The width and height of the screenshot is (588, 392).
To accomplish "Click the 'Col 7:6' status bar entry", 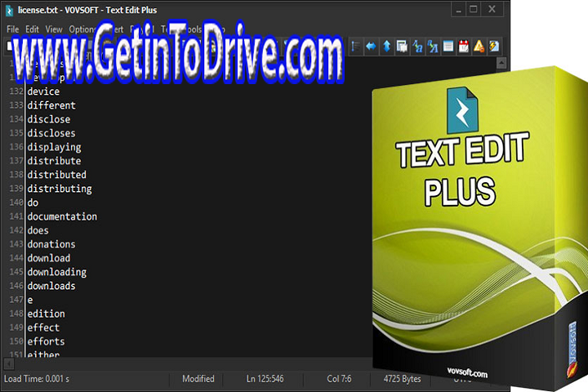I will 340,379.
